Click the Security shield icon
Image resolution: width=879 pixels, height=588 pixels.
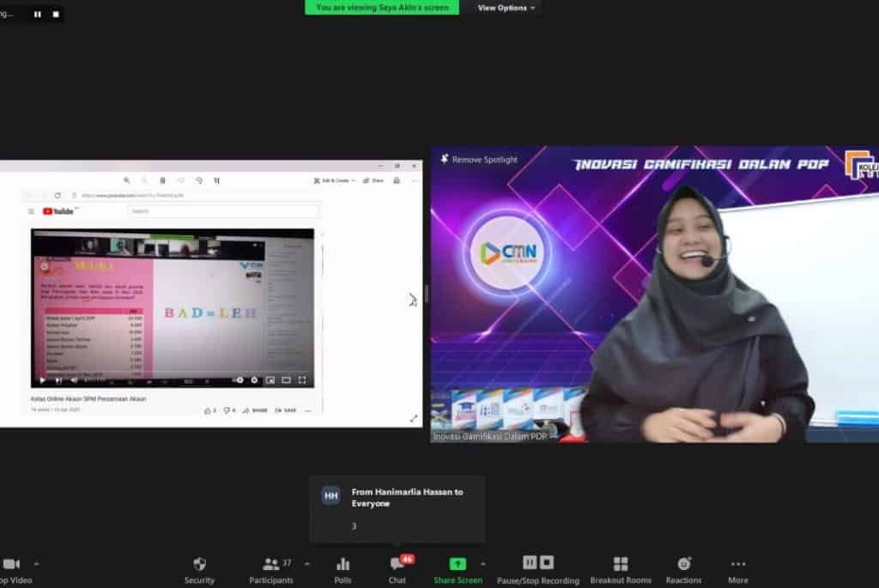[199, 565]
